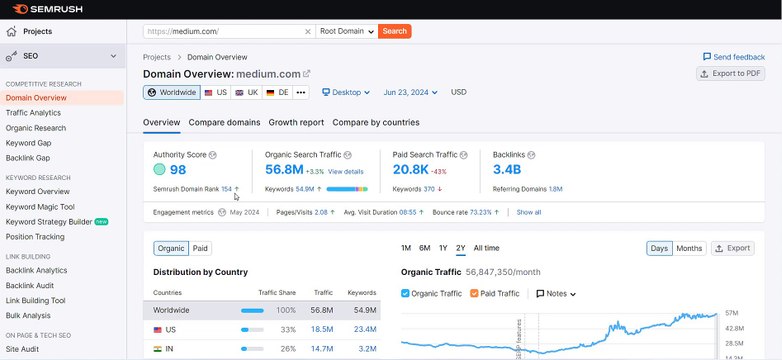The width and height of the screenshot is (782, 360).
Task: Click chart Export button
Action: point(733,248)
